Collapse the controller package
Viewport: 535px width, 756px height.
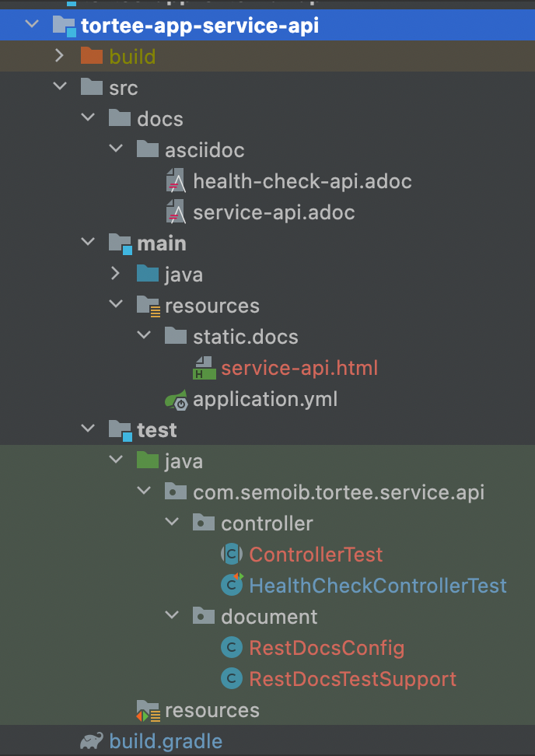click(172, 522)
